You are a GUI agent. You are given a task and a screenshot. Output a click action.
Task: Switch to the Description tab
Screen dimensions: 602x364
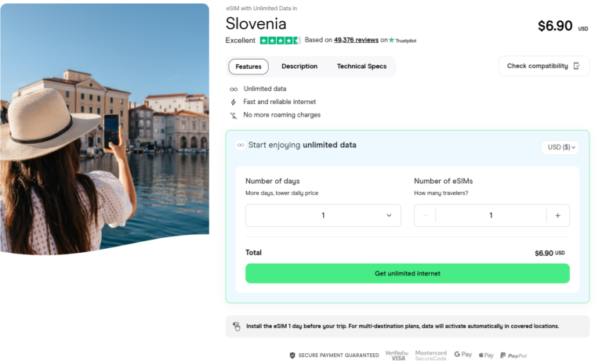click(299, 67)
